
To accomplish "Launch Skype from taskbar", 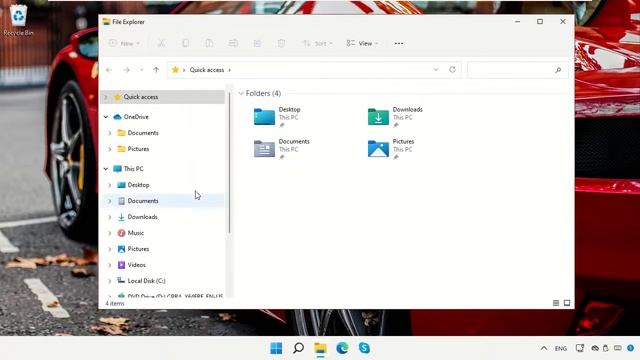I will [x=364, y=348].
